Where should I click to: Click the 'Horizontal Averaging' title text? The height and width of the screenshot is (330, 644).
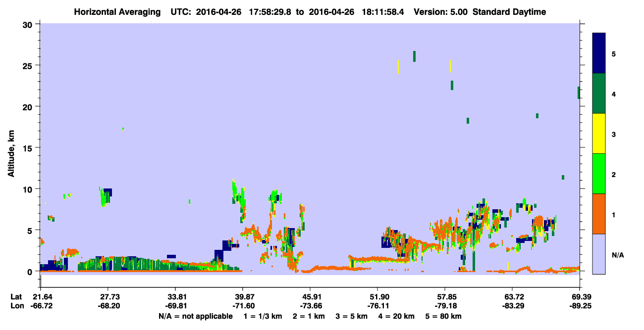coord(117,12)
